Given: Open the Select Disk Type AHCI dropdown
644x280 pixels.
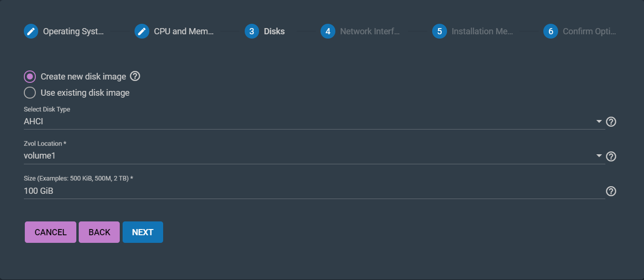Looking at the screenshot, I should [x=314, y=121].
